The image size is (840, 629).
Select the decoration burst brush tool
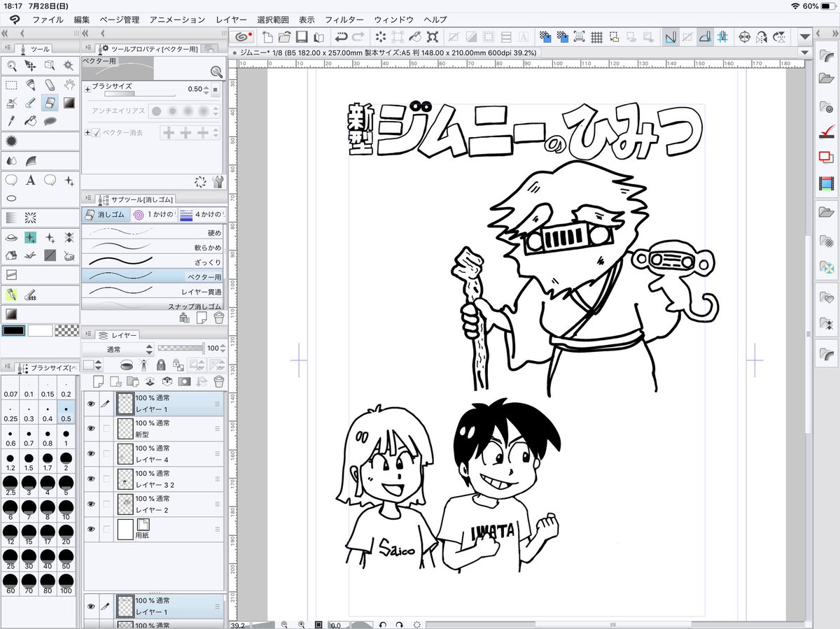(12, 141)
